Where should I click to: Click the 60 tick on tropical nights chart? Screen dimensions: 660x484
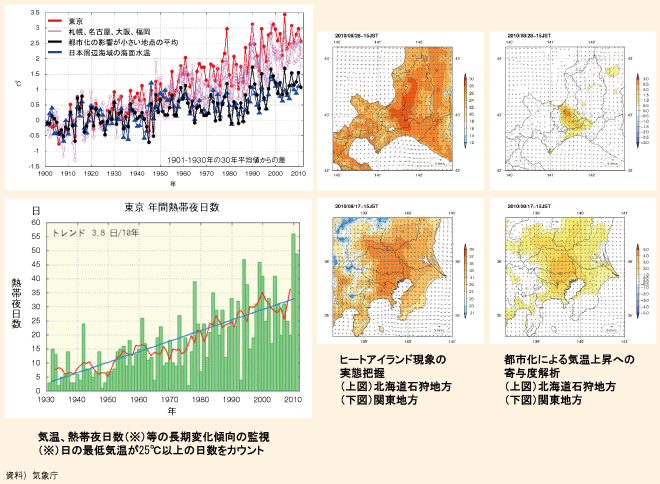pos(37,222)
